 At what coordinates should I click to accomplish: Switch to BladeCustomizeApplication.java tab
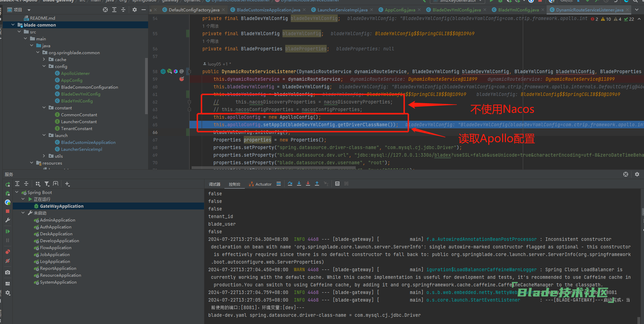coord(268,10)
